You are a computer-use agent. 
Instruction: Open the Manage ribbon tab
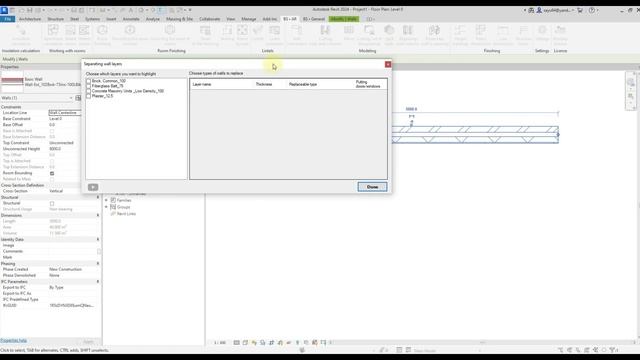click(249, 19)
